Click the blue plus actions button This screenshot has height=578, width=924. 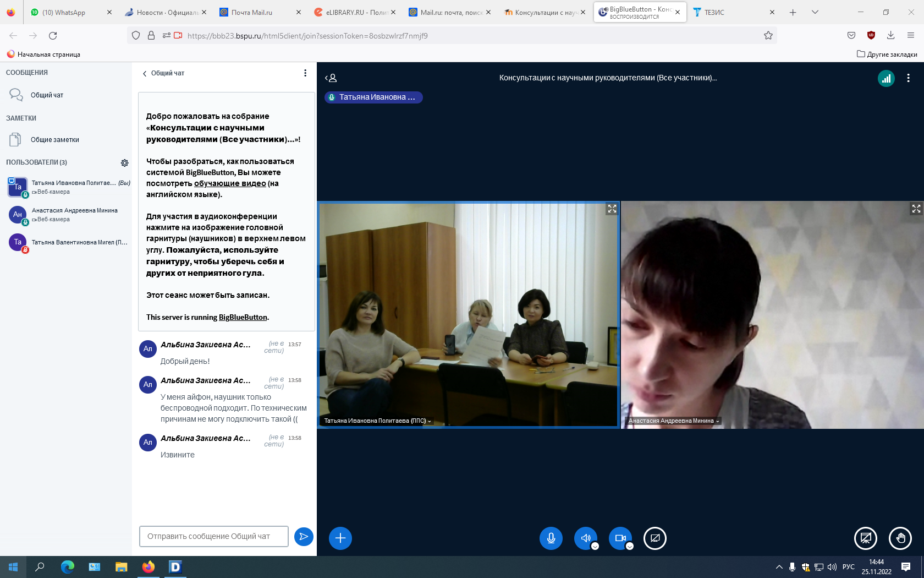tap(340, 538)
